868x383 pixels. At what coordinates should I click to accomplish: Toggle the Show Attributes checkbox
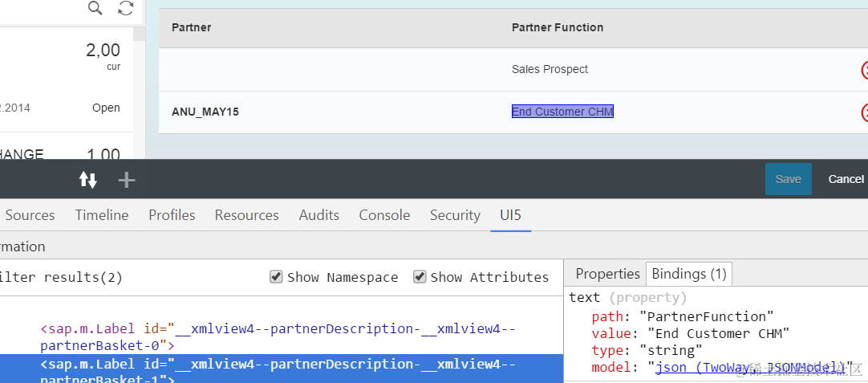click(x=420, y=277)
